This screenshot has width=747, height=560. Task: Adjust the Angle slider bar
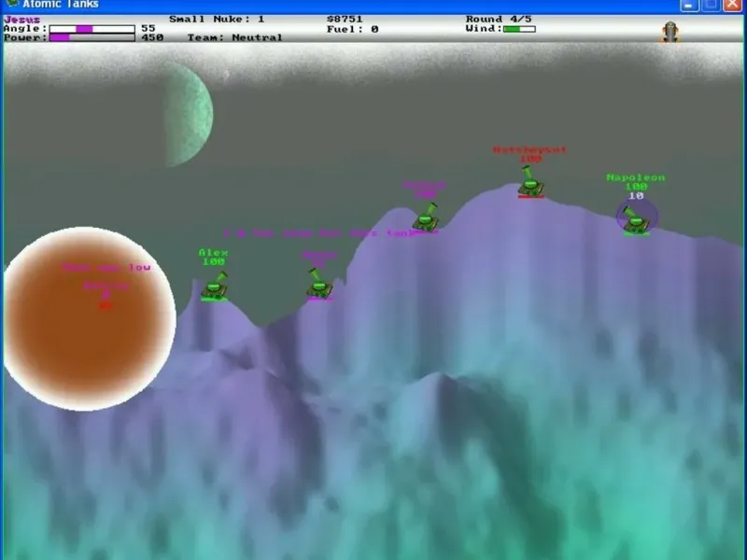point(92,29)
